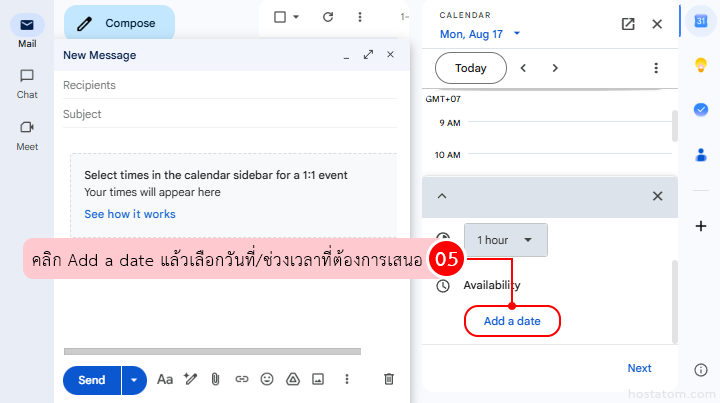This screenshot has height=403, width=720.
Task: Refresh the inbox
Action: tap(328, 17)
